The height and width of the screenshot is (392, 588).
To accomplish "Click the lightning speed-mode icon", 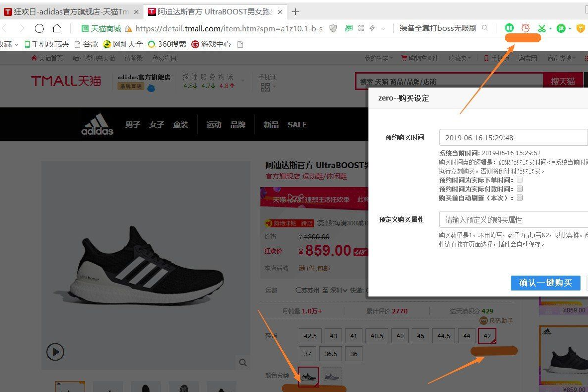I will coord(372,28).
